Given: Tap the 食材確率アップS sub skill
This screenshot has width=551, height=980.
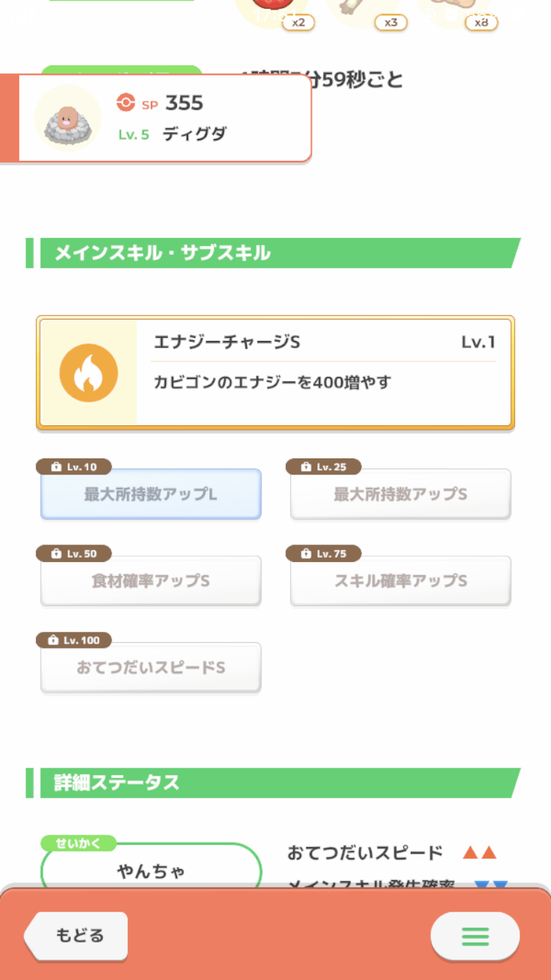Looking at the screenshot, I should (x=151, y=581).
